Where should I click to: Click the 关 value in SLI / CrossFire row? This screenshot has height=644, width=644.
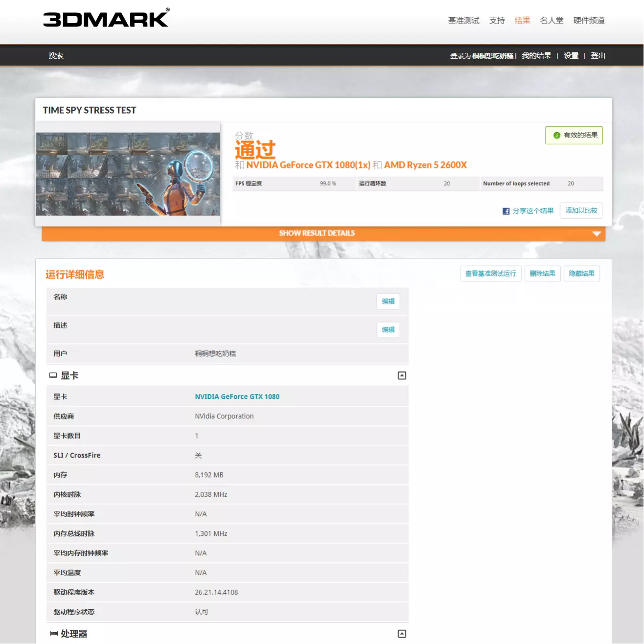coord(198,456)
